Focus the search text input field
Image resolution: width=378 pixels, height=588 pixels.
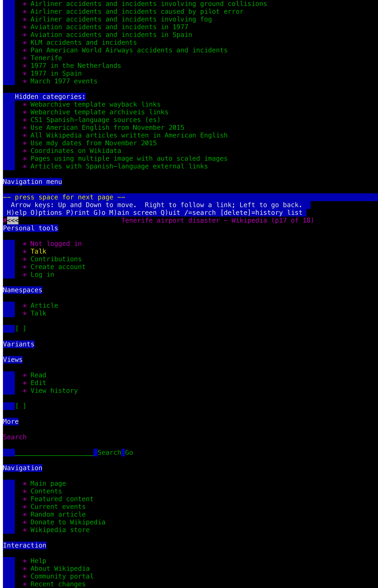pos(54,453)
